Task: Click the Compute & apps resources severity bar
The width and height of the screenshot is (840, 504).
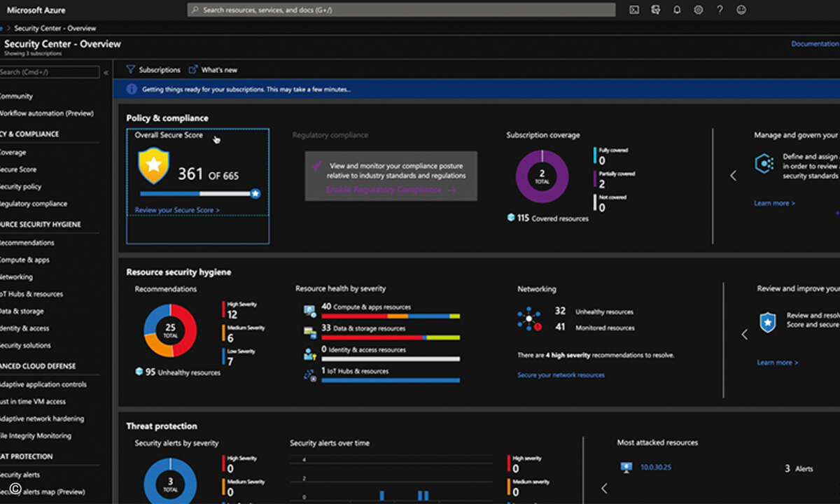Action: pos(391,316)
